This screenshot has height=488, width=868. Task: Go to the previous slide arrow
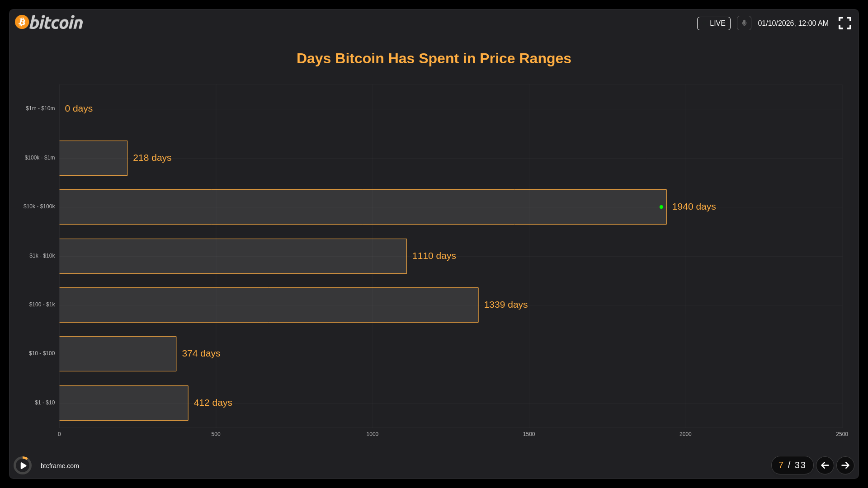[x=825, y=465]
